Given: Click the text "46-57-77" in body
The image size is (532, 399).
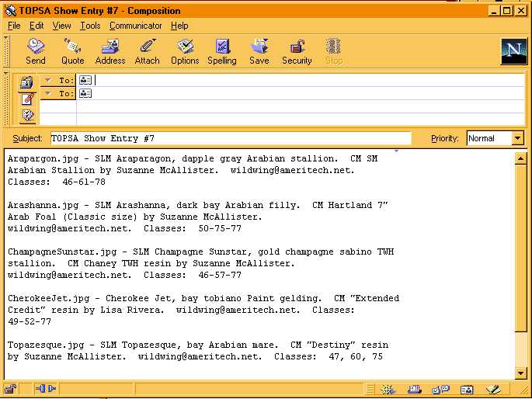Looking at the screenshot, I should pyautogui.click(x=220, y=275).
